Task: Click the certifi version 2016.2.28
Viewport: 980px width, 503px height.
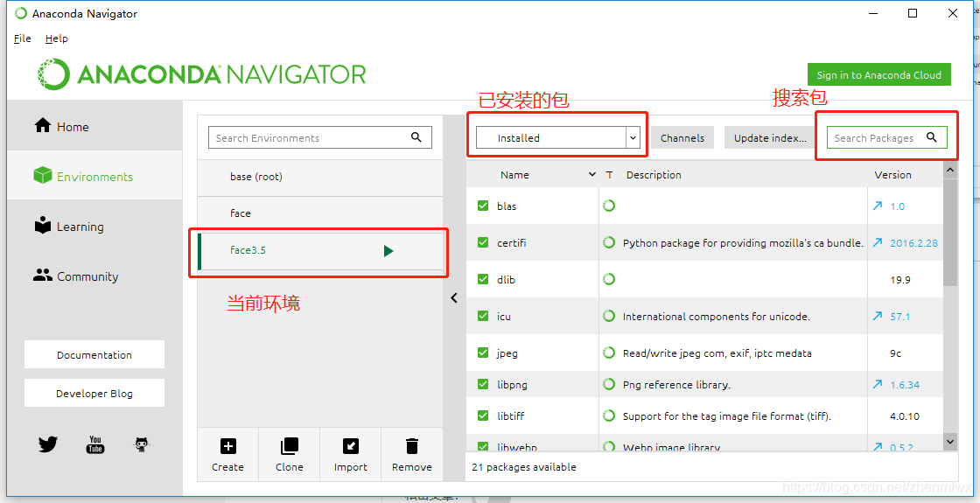Action: click(x=913, y=243)
